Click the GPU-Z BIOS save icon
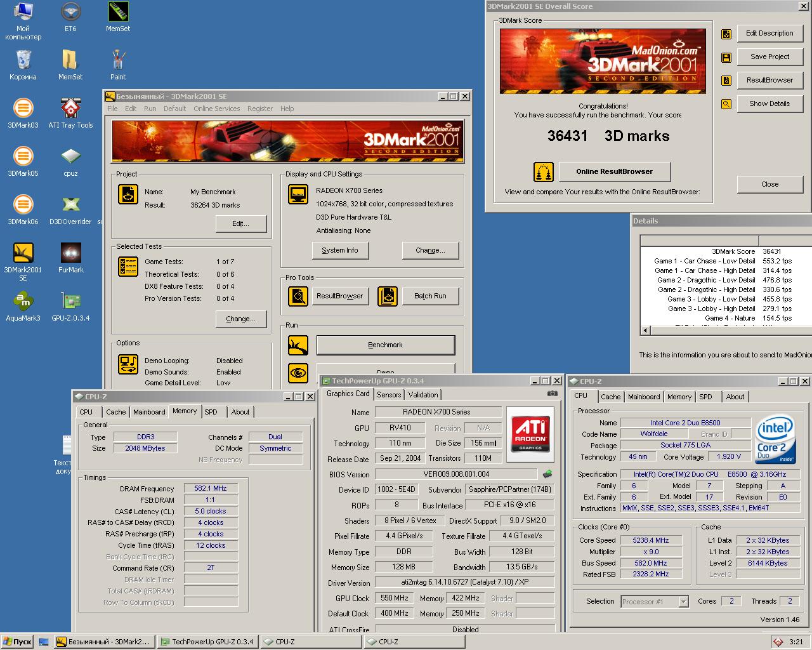This screenshot has height=650, width=812. pos(547,474)
